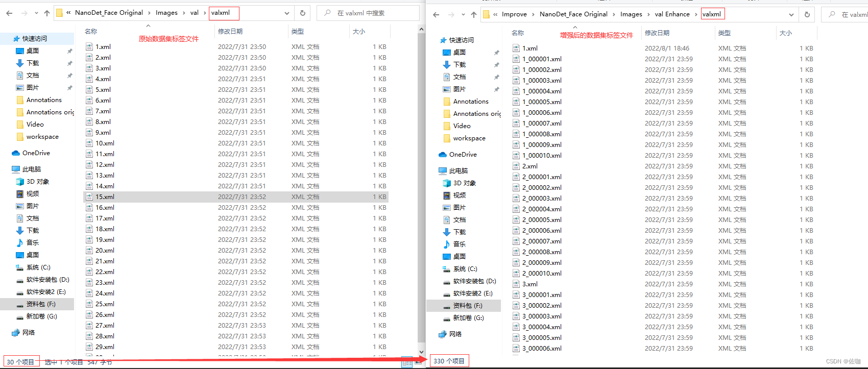Click Recent locations dropdown in right window
Image resolution: width=868 pixels, height=369 pixels.
463,15
